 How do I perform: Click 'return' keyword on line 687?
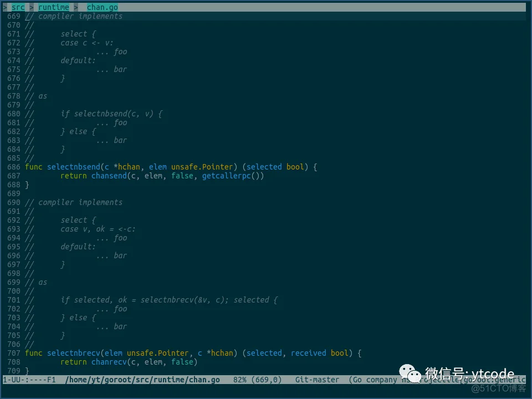(74, 176)
